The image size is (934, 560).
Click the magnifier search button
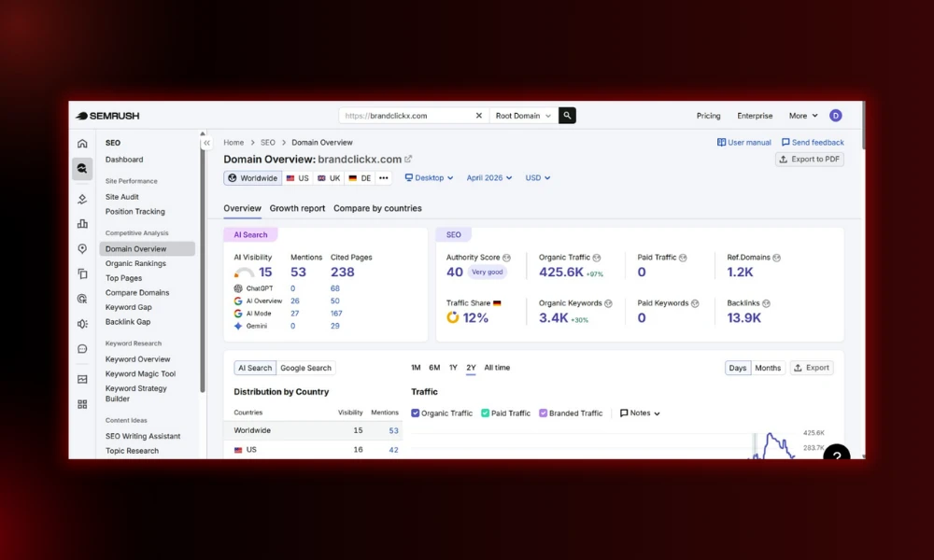coord(567,116)
